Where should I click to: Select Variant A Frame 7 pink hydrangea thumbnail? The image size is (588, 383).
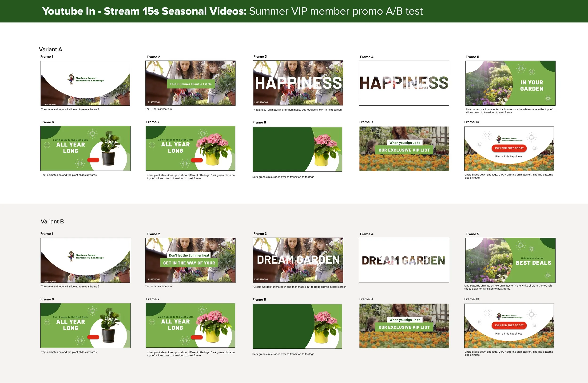tap(191, 148)
